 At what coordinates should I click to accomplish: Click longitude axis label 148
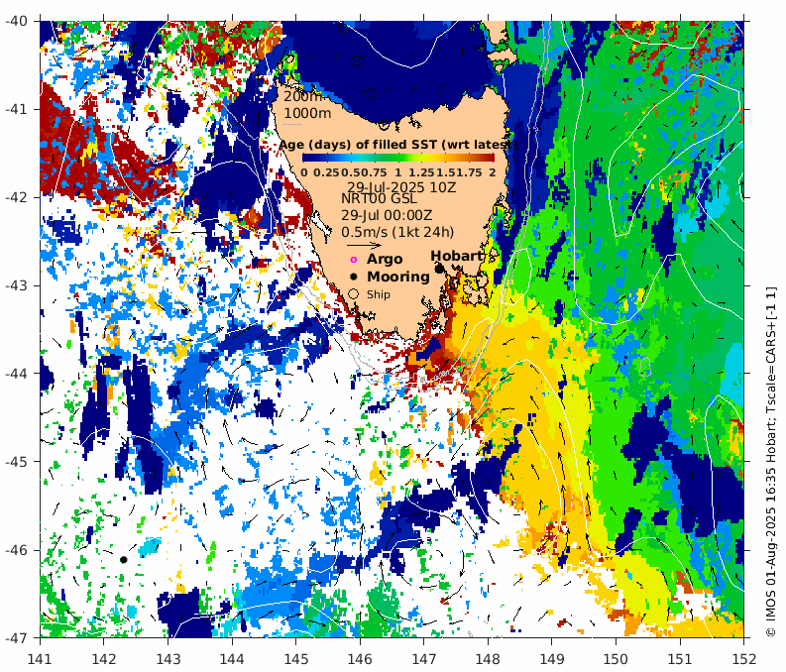488,658
